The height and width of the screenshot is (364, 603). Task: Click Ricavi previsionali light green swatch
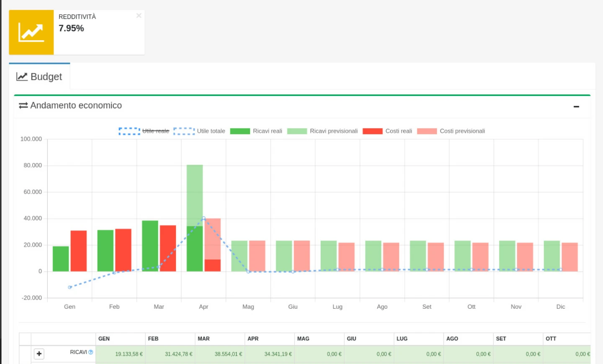tap(297, 131)
